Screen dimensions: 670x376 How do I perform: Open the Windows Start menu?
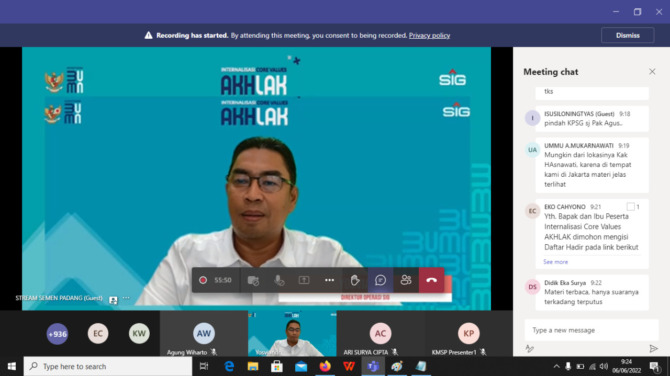coord(12,367)
